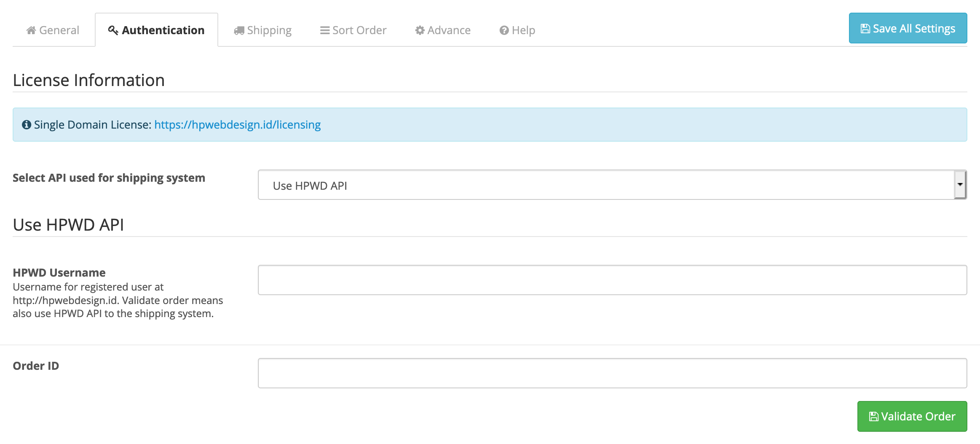Image resolution: width=980 pixels, height=444 pixels.
Task: Click into the Order ID text field
Action: click(612, 373)
